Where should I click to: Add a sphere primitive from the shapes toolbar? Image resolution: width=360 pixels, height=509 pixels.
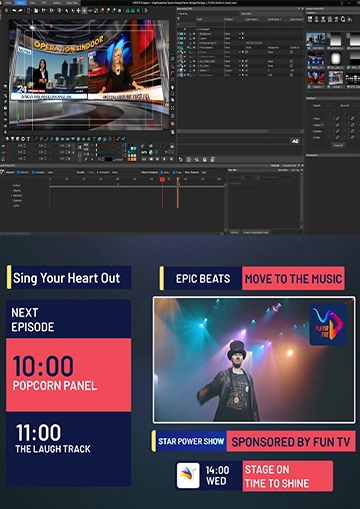(x=7, y=139)
